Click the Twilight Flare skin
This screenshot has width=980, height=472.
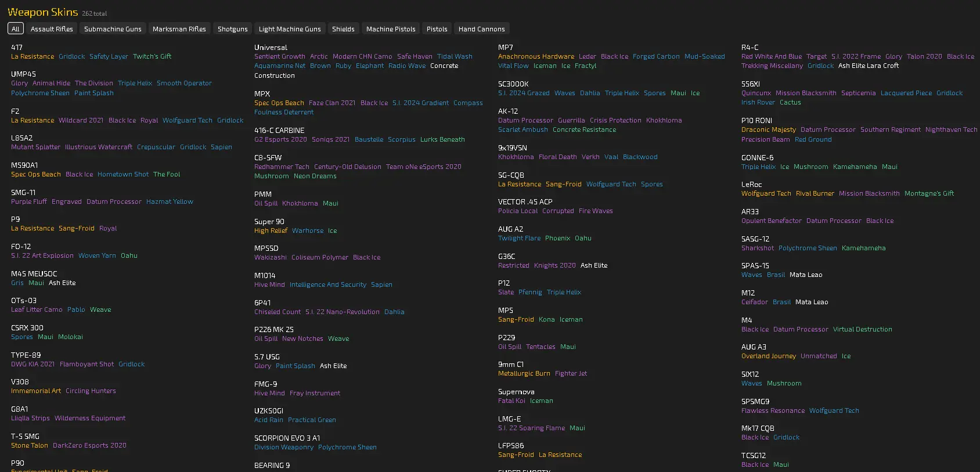519,238
